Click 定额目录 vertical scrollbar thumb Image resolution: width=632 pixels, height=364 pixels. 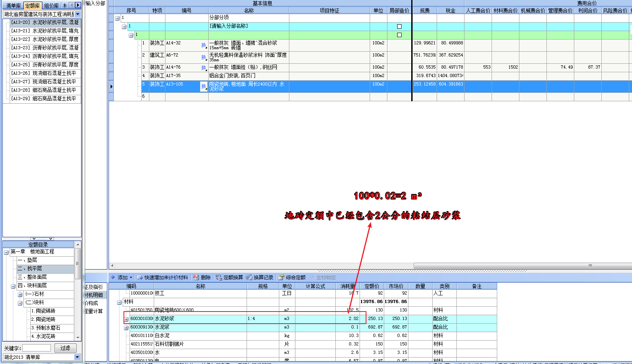click(x=78, y=264)
